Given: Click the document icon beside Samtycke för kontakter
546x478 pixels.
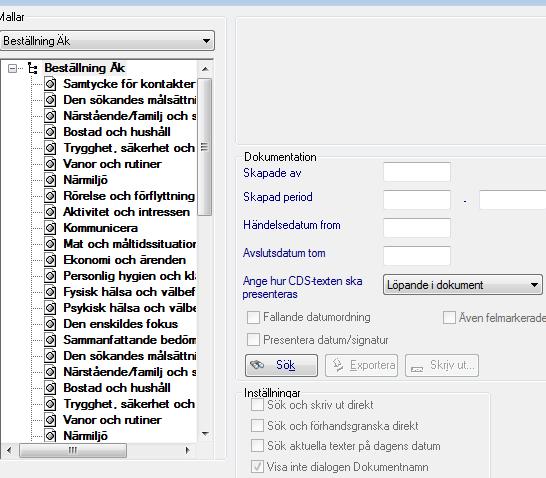Looking at the screenshot, I should pyautogui.click(x=50, y=84).
